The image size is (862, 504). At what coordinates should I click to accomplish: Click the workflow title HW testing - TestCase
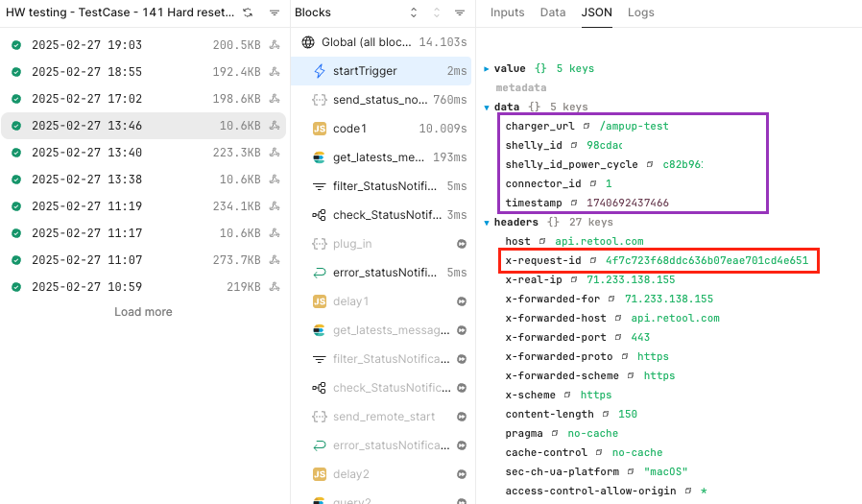(x=120, y=12)
